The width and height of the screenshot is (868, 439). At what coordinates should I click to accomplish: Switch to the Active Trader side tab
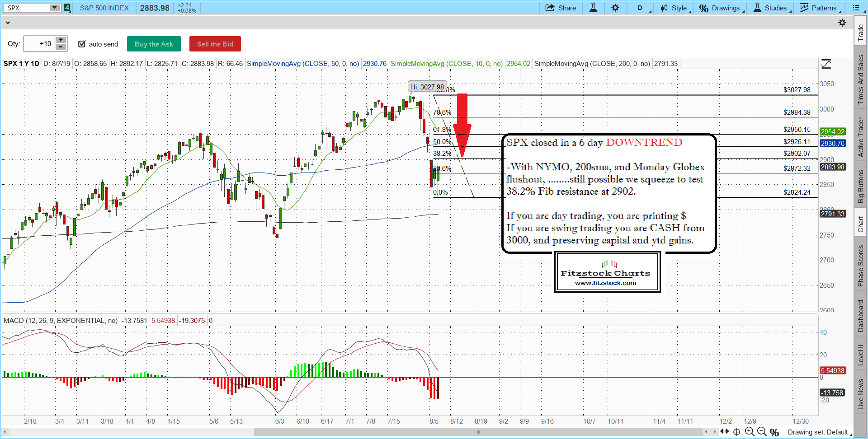point(861,137)
